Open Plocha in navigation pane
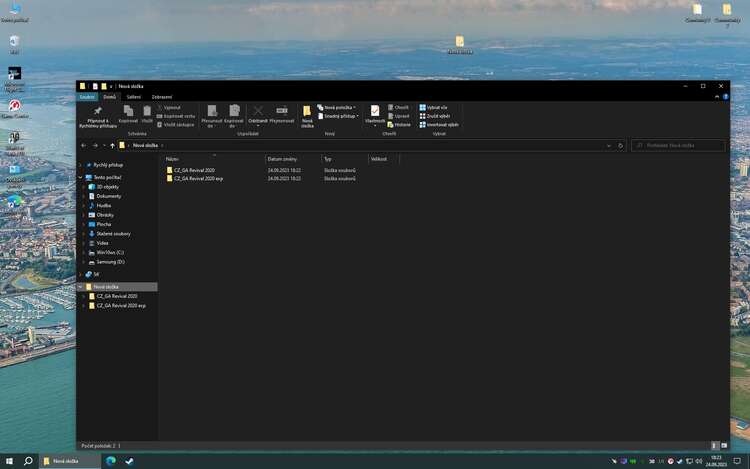Screen dimensions: 750x469 pos(104,224)
